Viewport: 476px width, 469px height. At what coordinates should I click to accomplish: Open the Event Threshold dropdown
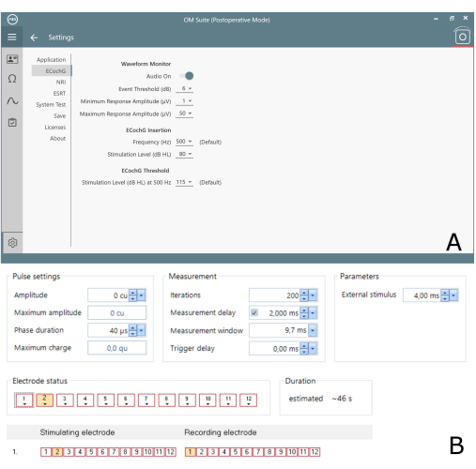tap(184, 89)
